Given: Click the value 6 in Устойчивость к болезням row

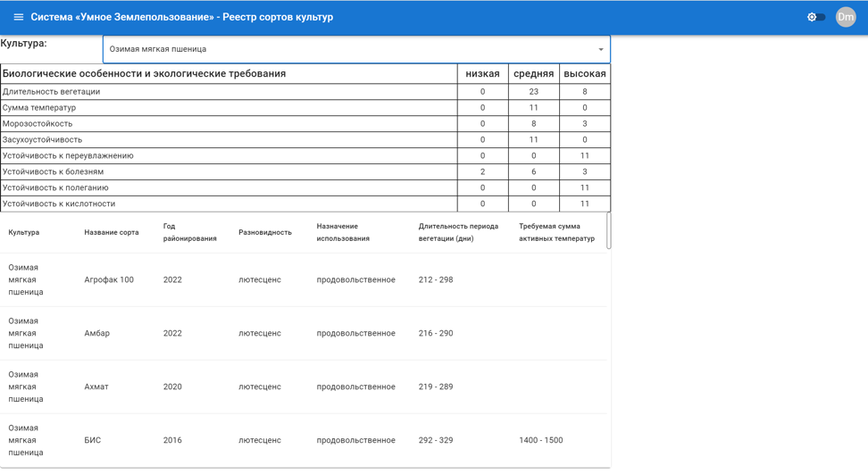Looking at the screenshot, I should coord(534,172).
